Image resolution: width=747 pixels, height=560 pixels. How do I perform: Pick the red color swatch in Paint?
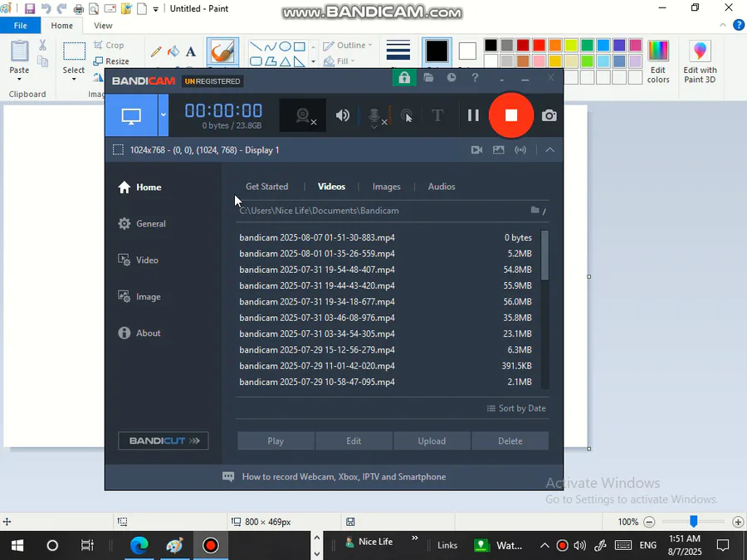click(539, 46)
